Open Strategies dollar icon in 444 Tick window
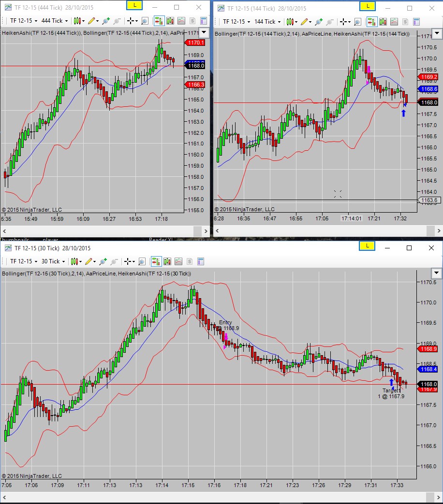 192,21
